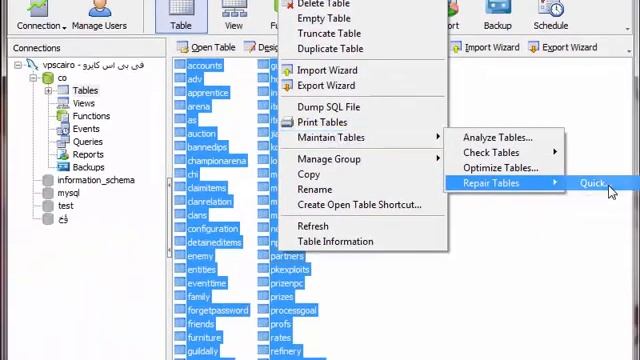
Task: Open the Schedule toolbar icon
Action: 551,16
